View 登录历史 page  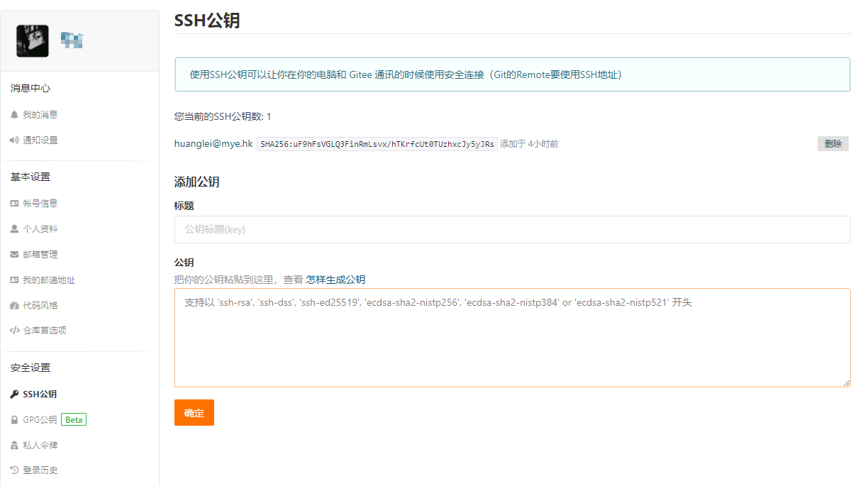40,470
